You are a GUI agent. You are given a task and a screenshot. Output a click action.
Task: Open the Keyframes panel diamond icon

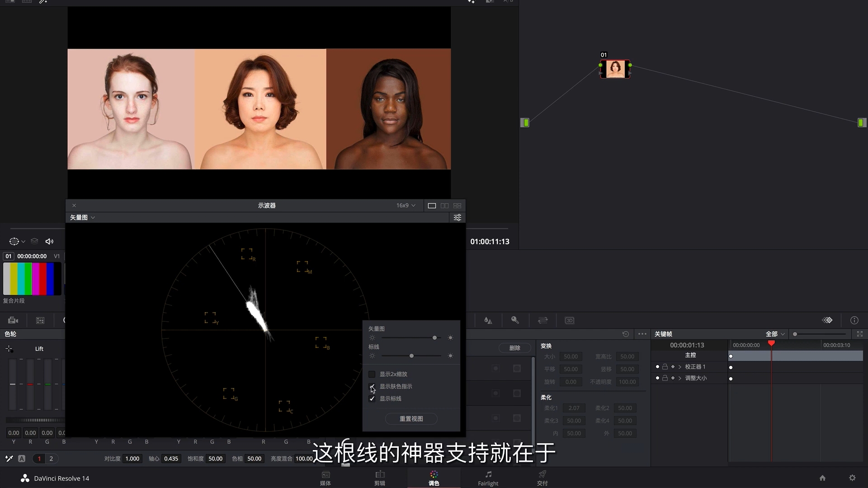tap(827, 320)
